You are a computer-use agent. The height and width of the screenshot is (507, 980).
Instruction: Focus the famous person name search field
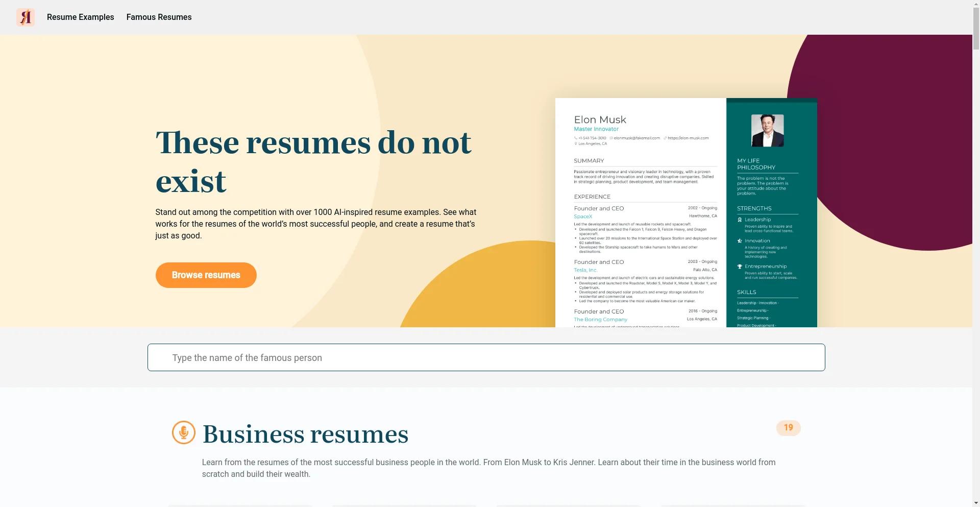[486, 357]
